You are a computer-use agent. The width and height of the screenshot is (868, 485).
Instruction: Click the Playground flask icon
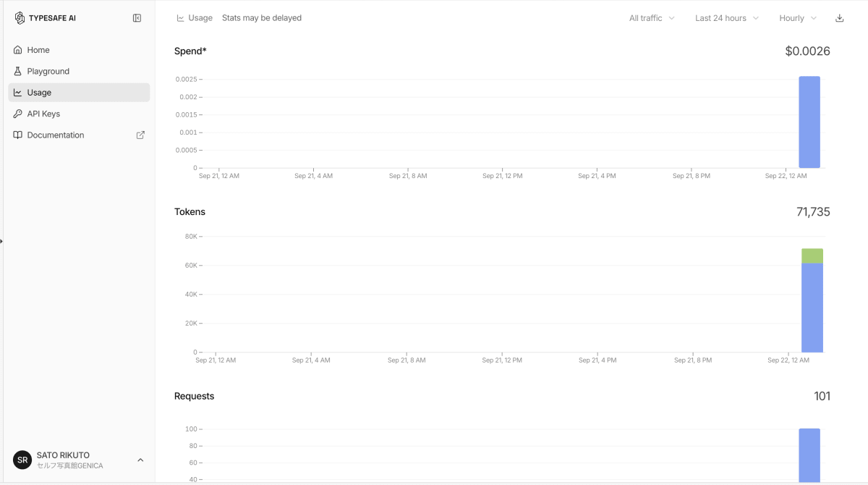(18, 71)
